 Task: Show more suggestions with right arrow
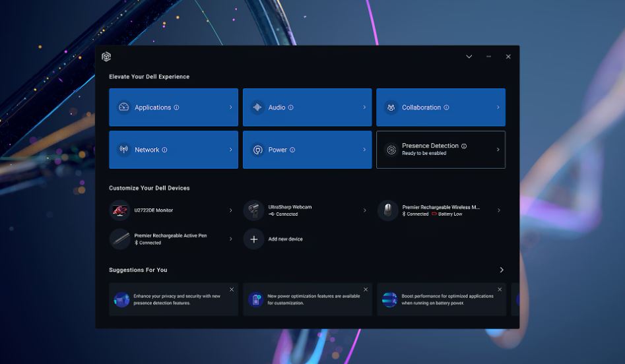[502, 270]
